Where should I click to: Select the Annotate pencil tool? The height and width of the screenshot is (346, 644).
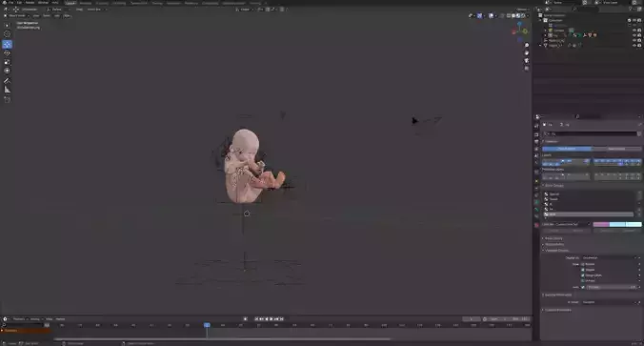tap(7, 81)
